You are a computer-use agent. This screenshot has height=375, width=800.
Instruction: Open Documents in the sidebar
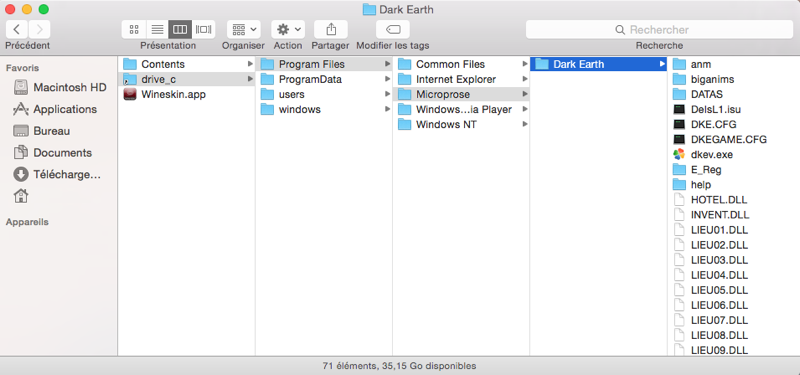[53, 153]
